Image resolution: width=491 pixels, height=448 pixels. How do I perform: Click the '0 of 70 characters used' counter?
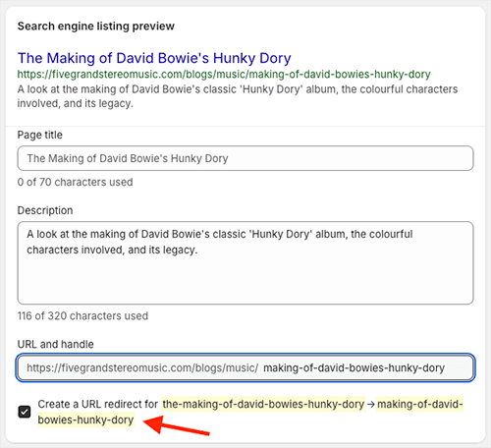(x=75, y=182)
